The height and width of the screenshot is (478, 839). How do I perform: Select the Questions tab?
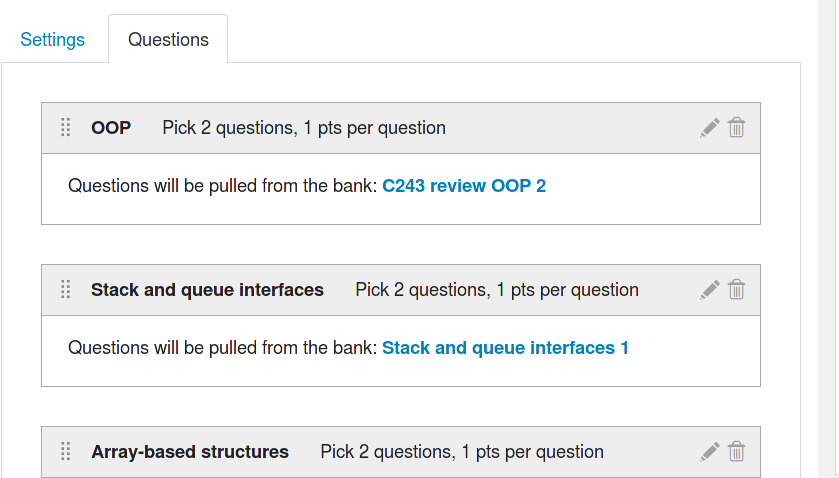[x=168, y=40]
